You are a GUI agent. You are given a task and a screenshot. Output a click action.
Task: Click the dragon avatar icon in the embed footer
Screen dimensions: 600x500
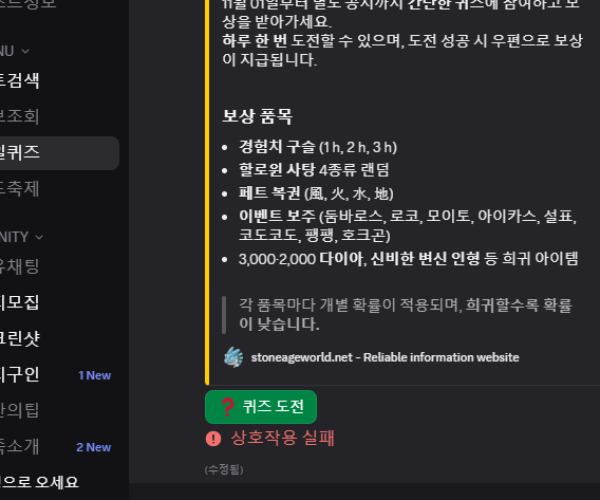(x=233, y=357)
